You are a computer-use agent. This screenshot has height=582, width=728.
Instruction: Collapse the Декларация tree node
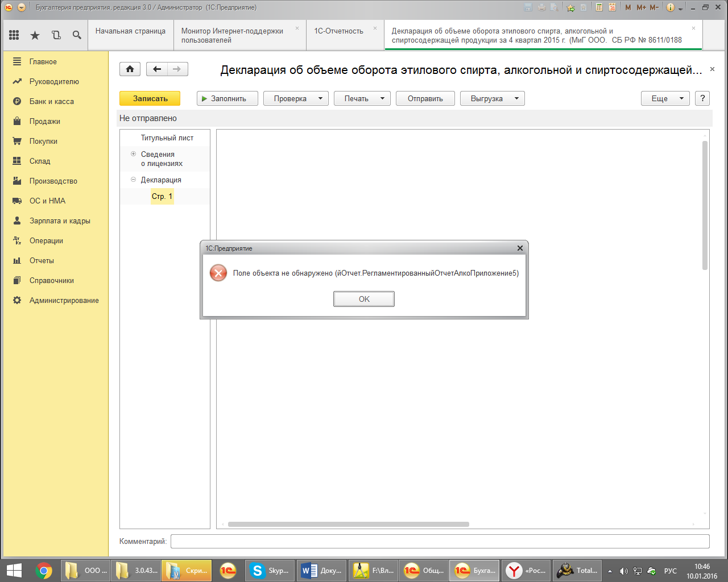click(133, 180)
